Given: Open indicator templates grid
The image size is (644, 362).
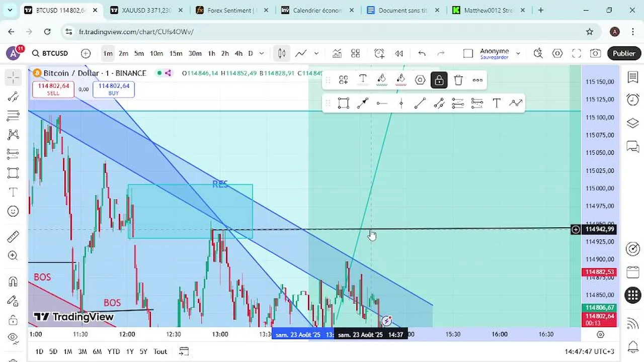Looking at the screenshot, I should click(356, 53).
